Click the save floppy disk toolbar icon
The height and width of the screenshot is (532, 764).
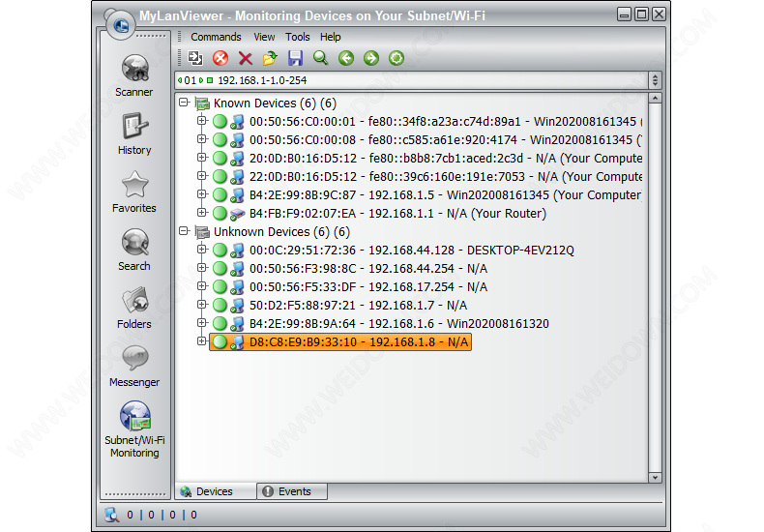[295, 58]
